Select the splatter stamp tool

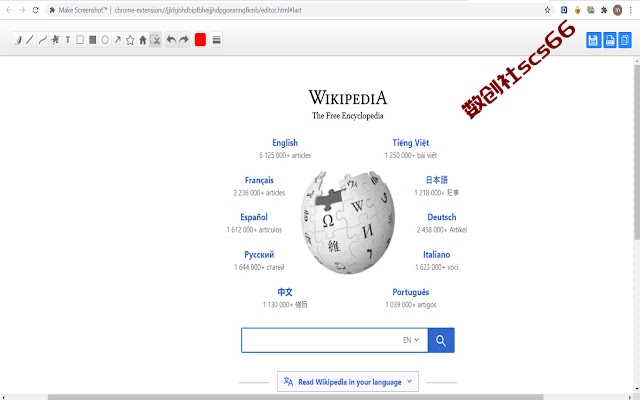[55, 40]
